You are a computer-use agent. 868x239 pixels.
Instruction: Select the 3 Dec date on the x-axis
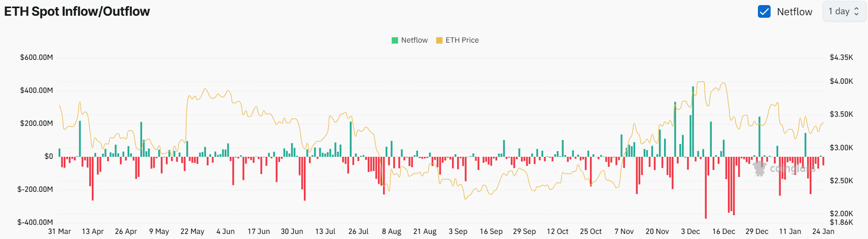pos(690,231)
